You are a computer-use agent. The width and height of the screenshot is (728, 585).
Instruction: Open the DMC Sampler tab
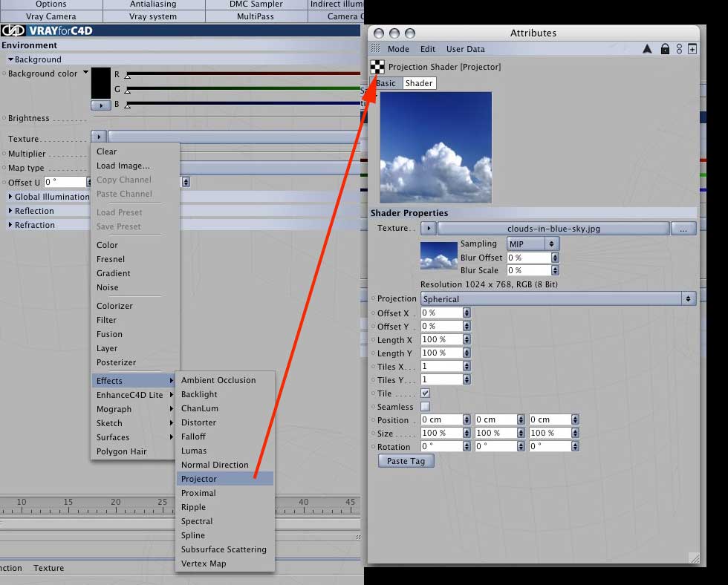pyautogui.click(x=256, y=4)
